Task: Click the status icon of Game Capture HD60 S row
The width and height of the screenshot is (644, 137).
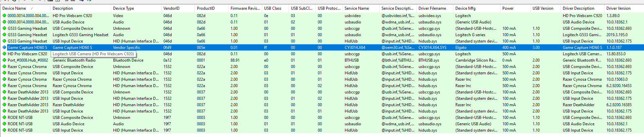Action: 4,48
